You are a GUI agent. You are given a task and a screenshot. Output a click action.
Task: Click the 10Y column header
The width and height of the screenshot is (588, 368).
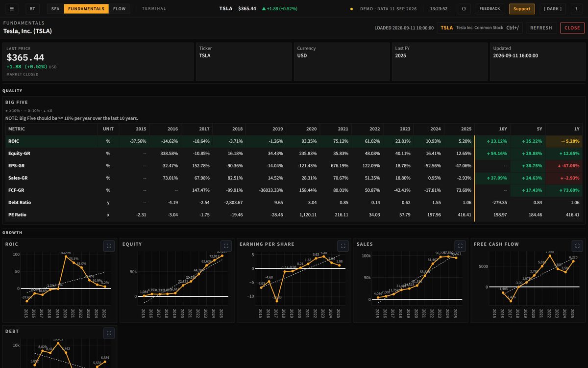pos(493,129)
